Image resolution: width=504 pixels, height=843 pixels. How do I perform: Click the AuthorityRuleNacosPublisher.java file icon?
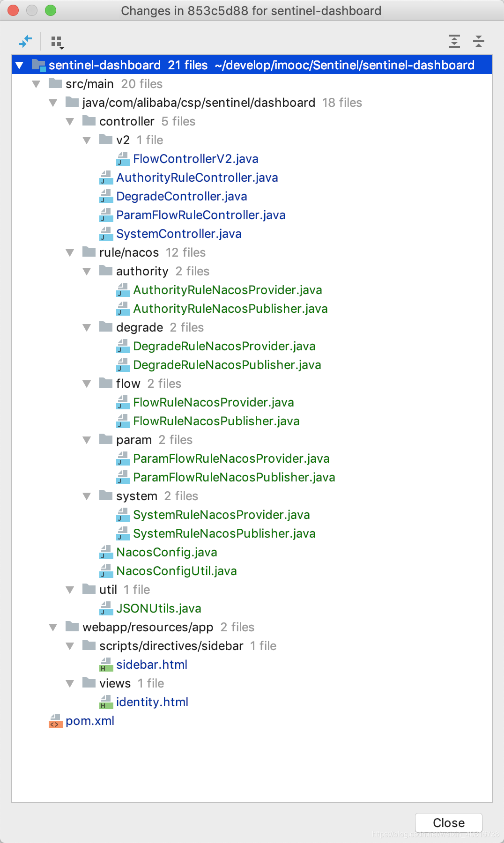[123, 309]
